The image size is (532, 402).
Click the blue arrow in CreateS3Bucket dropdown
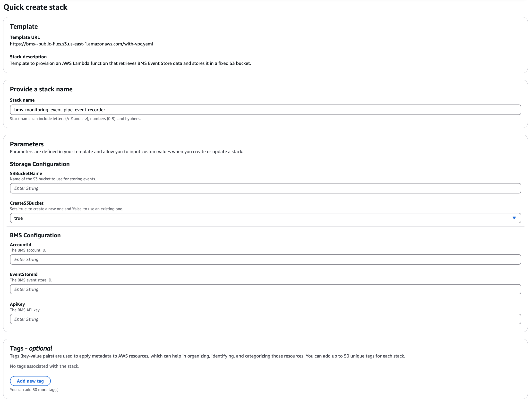pyautogui.click(x=514, y=218)
